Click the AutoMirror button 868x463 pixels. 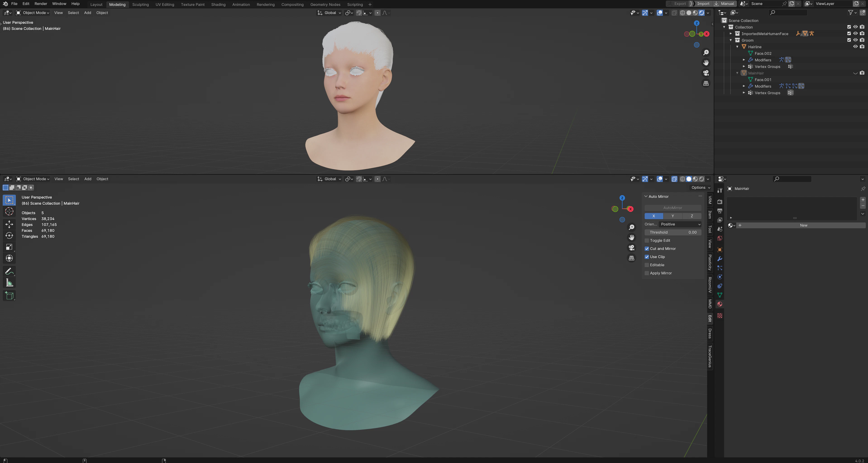[672, 208]
